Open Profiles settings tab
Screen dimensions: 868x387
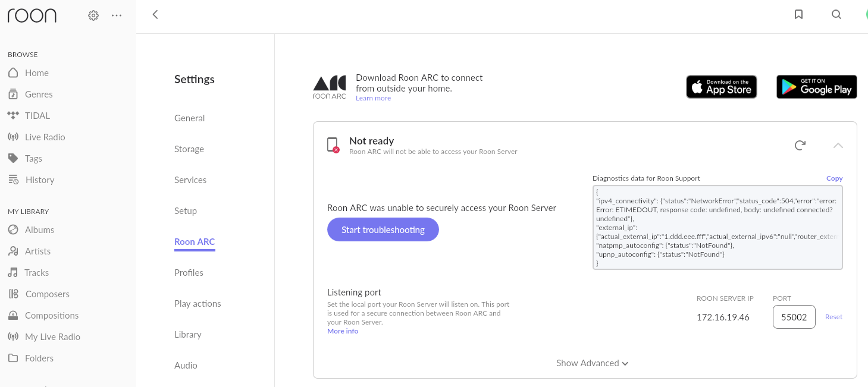click(189, 272)
